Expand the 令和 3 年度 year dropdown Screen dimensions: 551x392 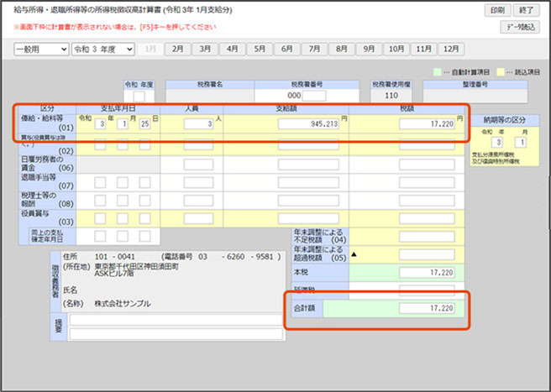[102, 50]
